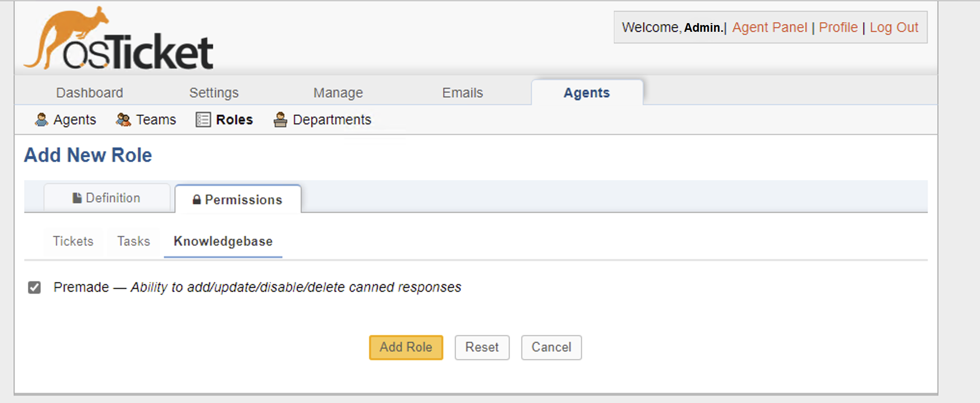This screenshot has width=980, height=403.
Task: Go to the Emails tab
Action: [x=463, y=92]
